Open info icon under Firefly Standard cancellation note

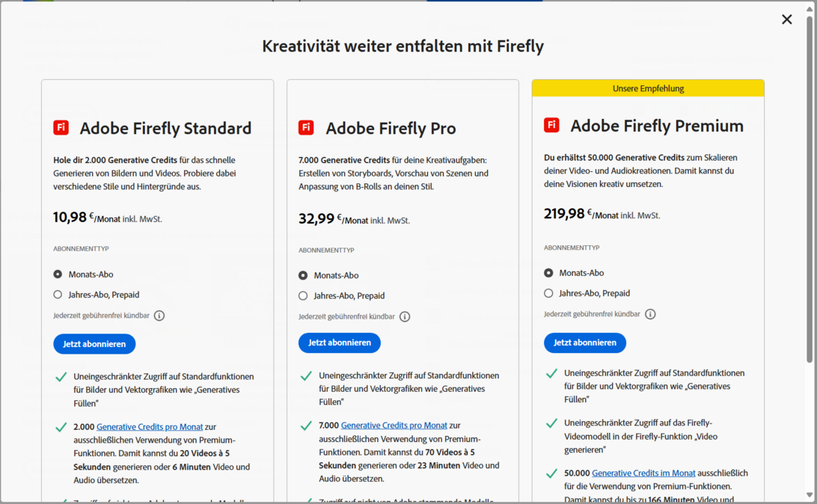point(159,316)
